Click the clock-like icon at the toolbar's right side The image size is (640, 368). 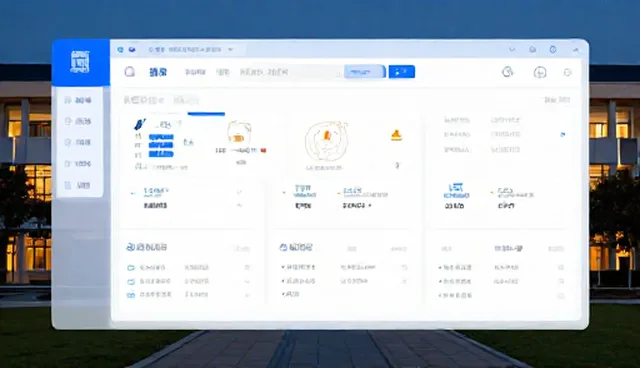click(507, 72)
